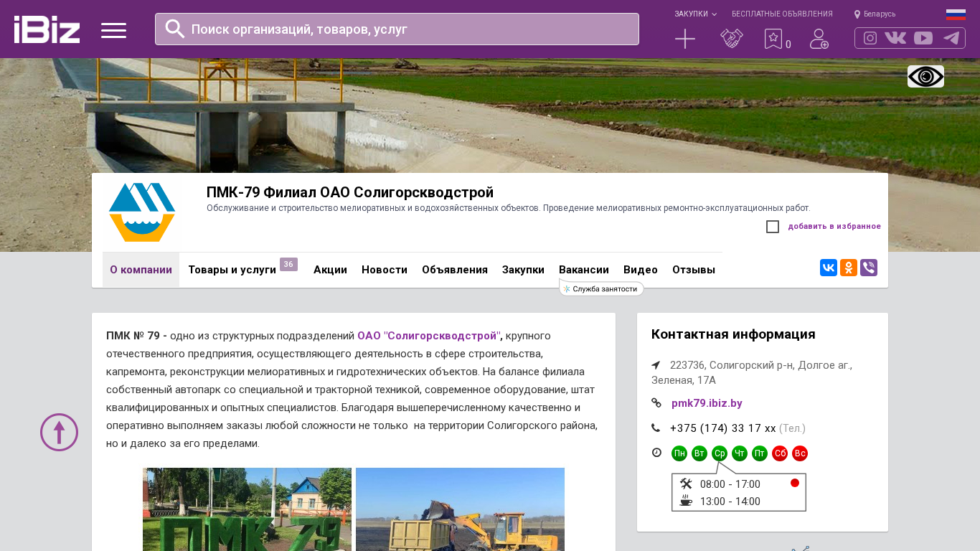Open the green ПМК 79 sign photo
The height and width of the screenshot is (551, 980).
pos(247,509)
